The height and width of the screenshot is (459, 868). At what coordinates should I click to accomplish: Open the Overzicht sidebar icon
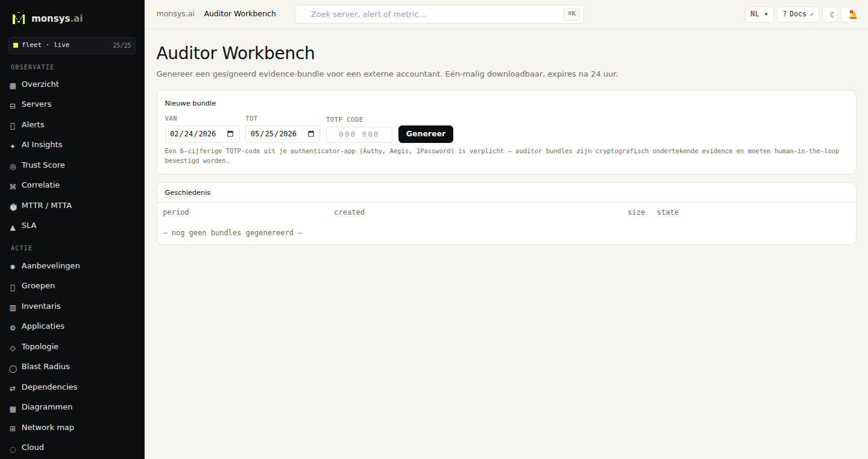click(x=13, y=85)
